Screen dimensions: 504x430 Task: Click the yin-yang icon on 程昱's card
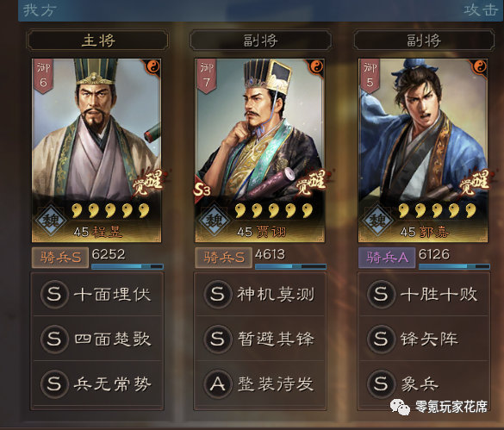[153, 67]
